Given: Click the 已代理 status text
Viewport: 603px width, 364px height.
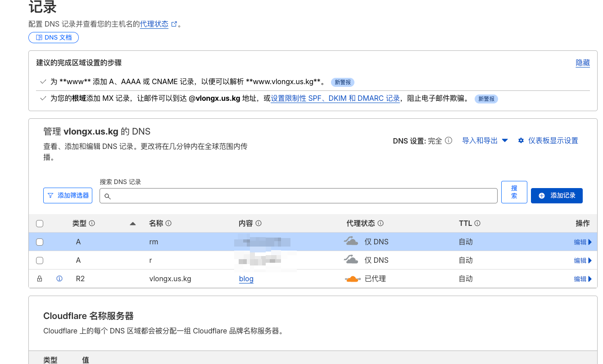Looking at the screenshot, I should coord(375,279).
